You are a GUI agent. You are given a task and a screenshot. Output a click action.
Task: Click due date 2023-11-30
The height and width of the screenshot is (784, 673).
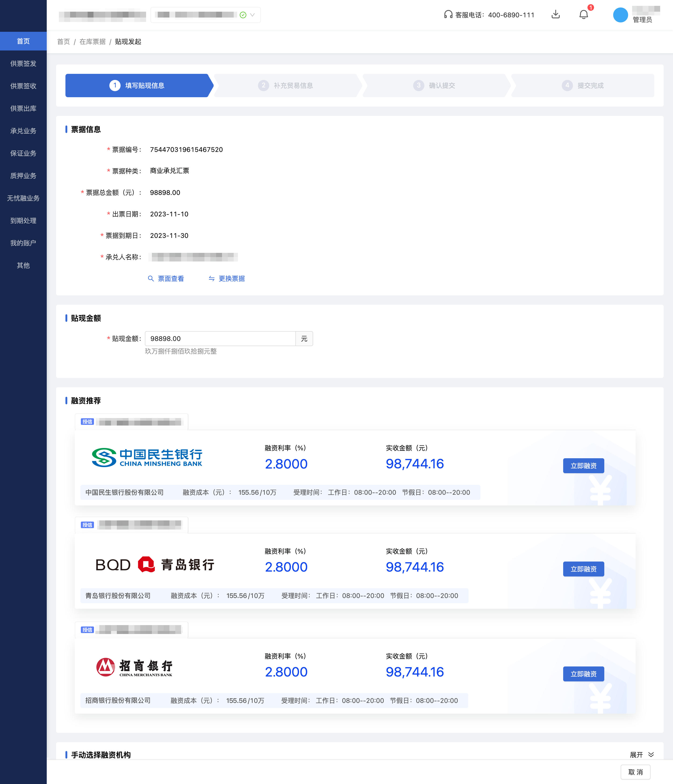pyautogui.click(x=169, y=236)
